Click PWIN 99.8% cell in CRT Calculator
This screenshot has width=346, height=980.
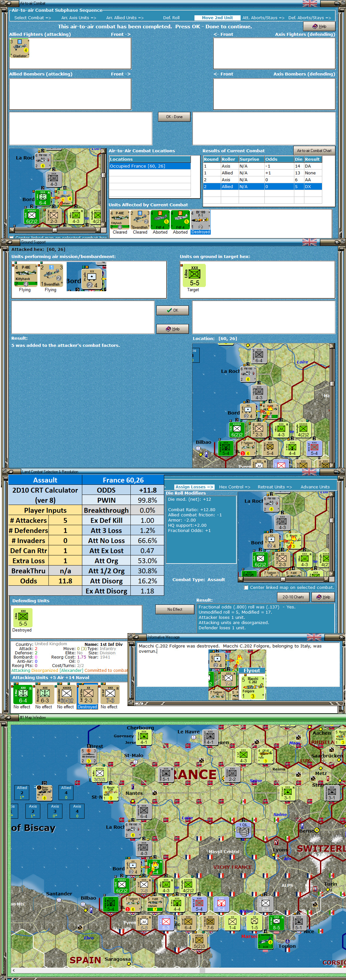click(147, 500)
